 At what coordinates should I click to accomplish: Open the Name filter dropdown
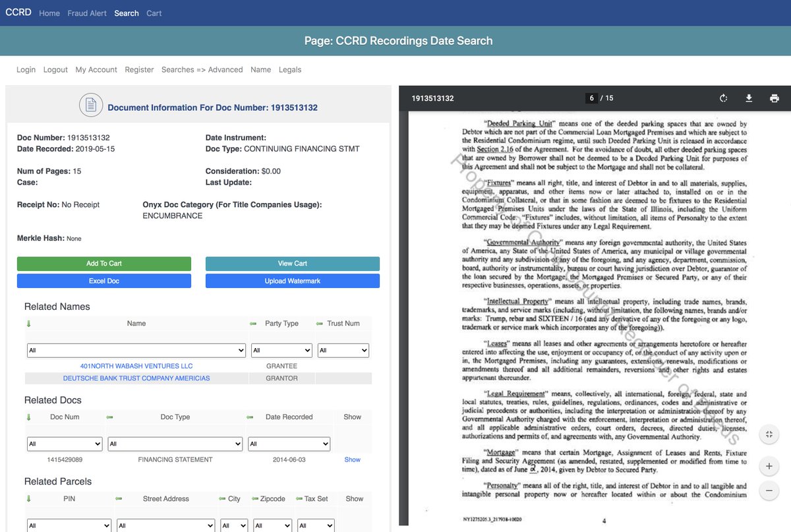(x=136, y=350)
